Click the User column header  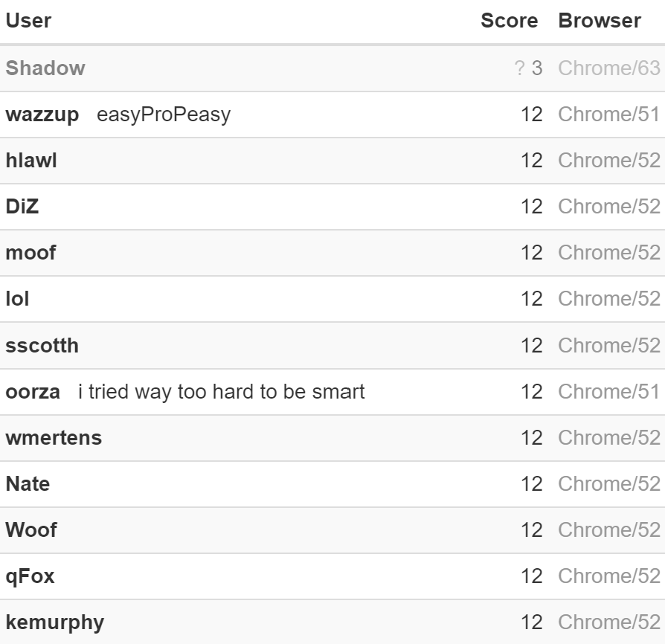[28, 21]
